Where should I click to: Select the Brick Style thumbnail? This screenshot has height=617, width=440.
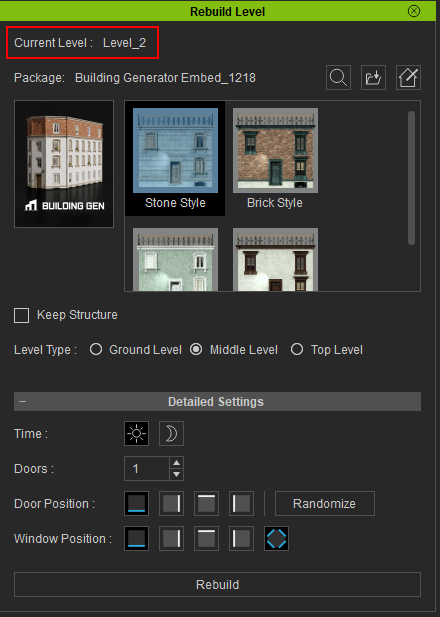click(275, 158)
